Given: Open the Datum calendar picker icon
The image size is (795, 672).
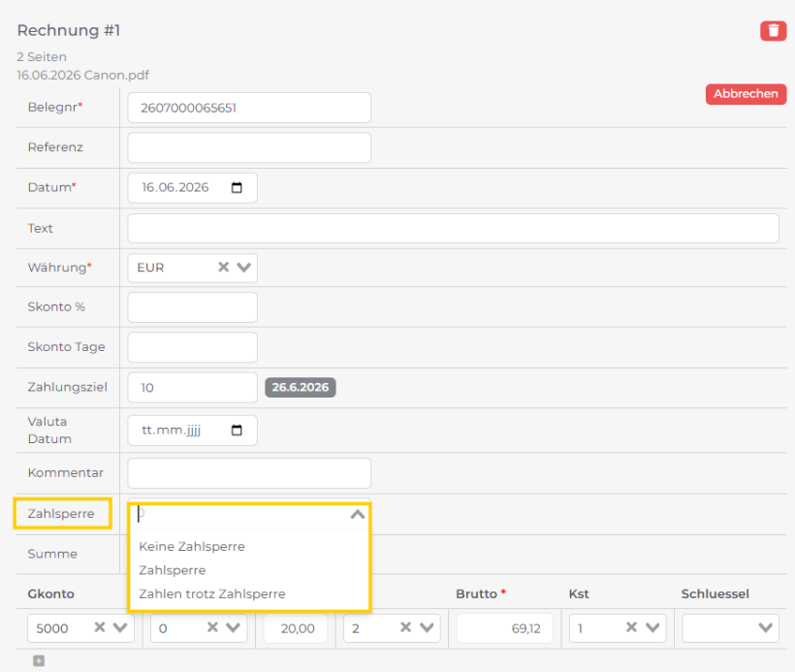Looking at the screenshot, I should (x=237, y=188).
